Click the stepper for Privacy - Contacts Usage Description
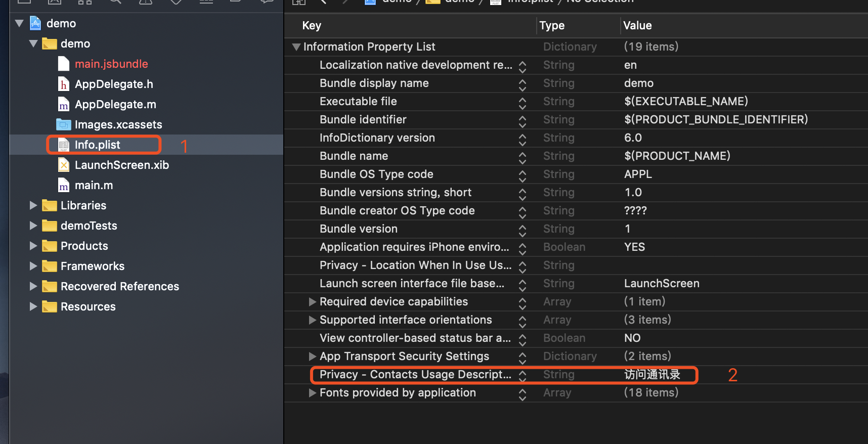Viewport: 868px width, 444px height. (x=523, y=375)
